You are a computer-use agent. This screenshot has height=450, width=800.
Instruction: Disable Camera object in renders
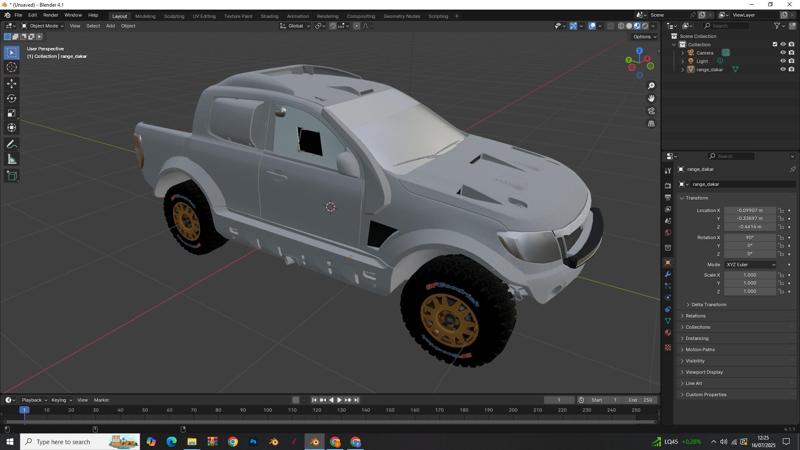pyautogui.click(x=791, y=53)
